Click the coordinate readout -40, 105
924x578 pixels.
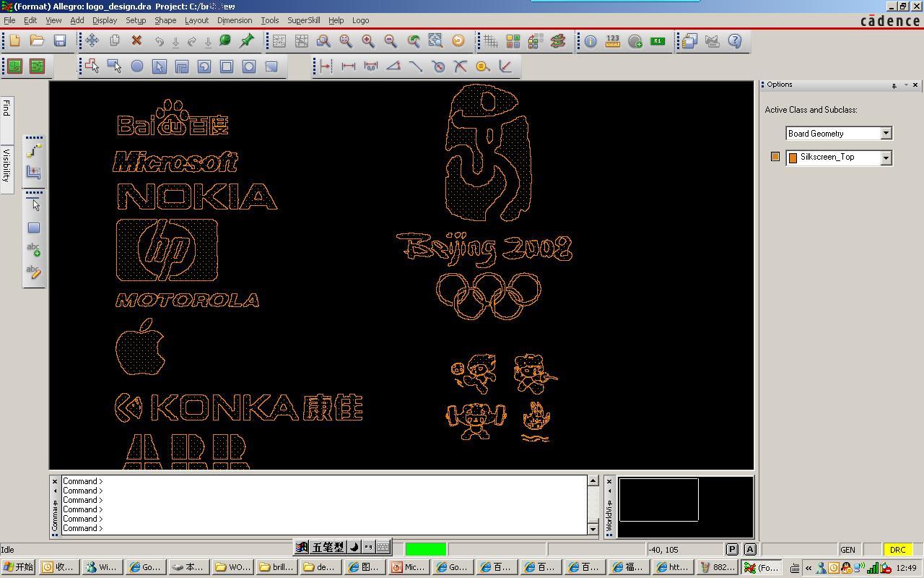(663, 550)
